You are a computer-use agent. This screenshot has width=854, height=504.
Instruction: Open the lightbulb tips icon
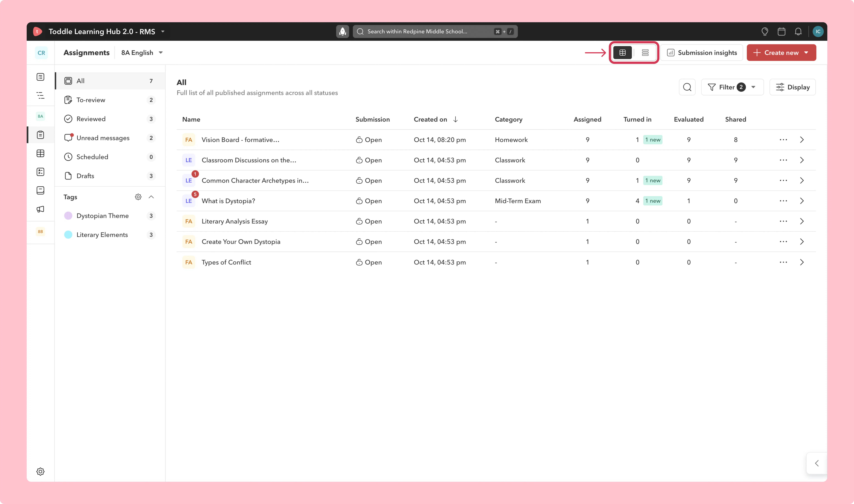pos(765,32)
